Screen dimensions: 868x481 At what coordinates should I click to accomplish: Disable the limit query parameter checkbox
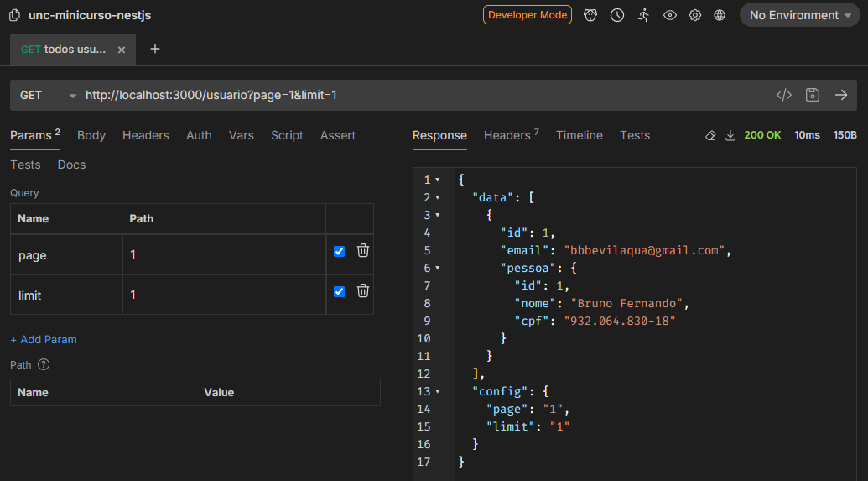coord(339,291)
